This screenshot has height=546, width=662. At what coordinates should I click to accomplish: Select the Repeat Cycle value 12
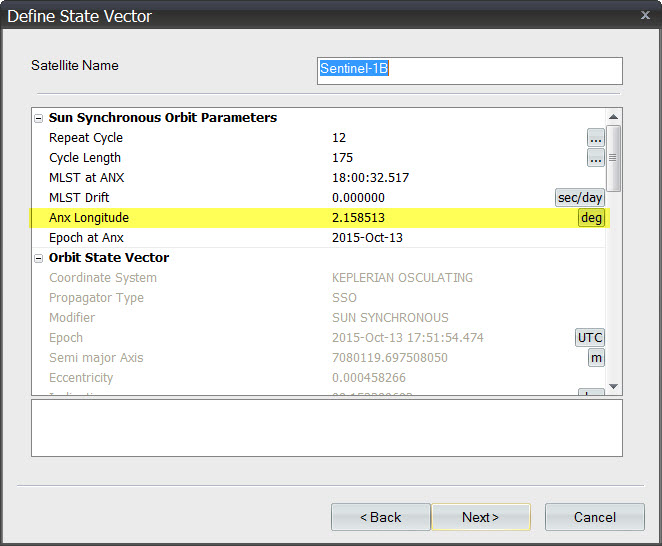click(339, 138)
